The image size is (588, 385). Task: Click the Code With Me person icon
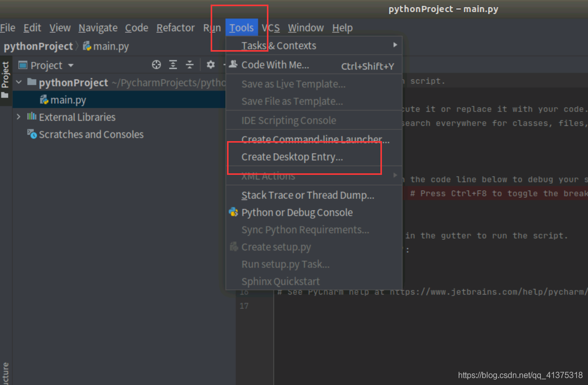click(233, 64)
